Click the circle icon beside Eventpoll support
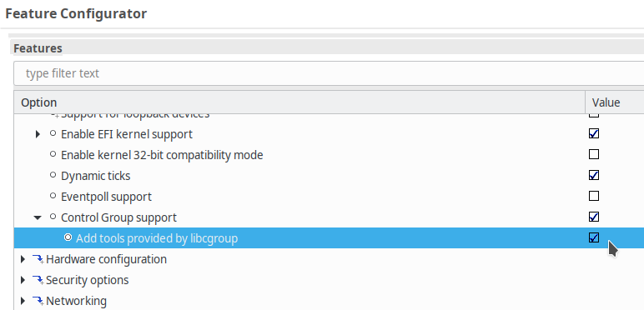The image size is (644, 310). tap(53, 196)
